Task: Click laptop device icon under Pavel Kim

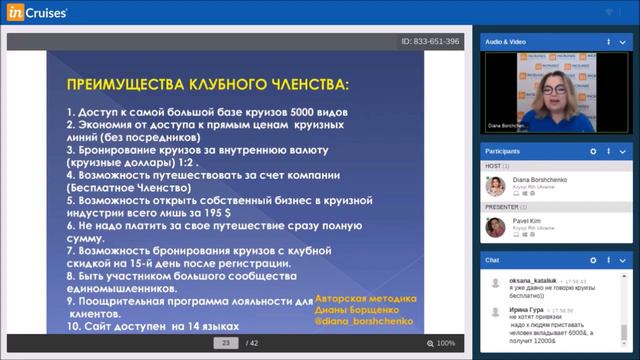Action: point(516,235)
